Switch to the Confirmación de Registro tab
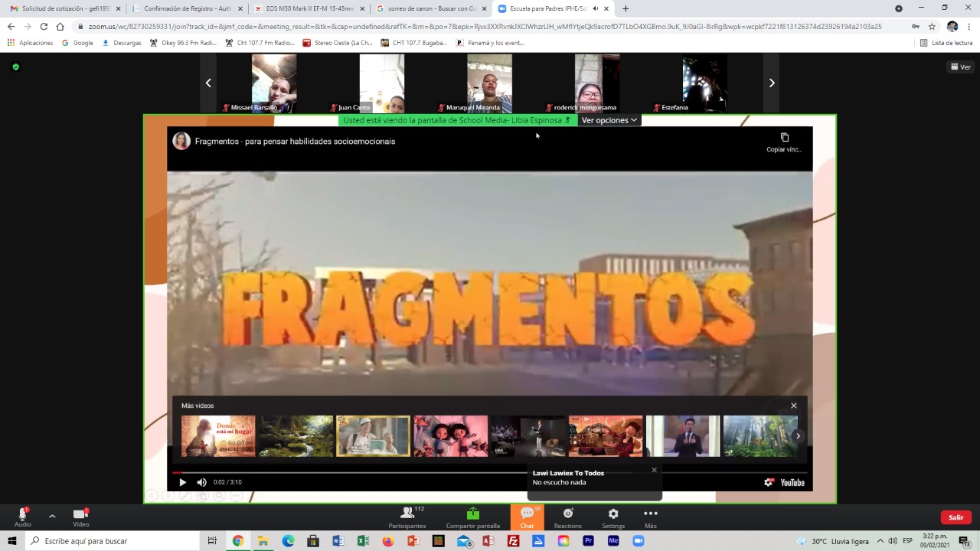 click(x=187, y=8)
